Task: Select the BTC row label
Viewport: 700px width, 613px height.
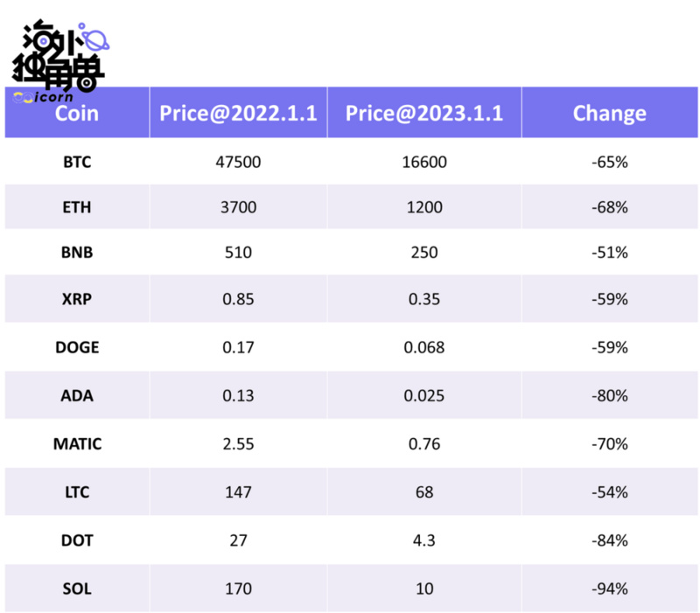Action: tap(77, 162)
